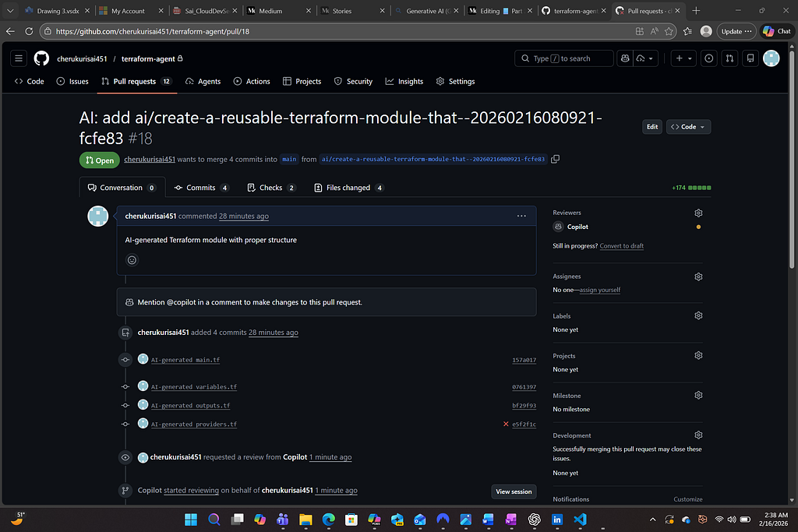The image size is (798, 532).
Task: Open the notifications inbox icon
Action: [750, 58]
